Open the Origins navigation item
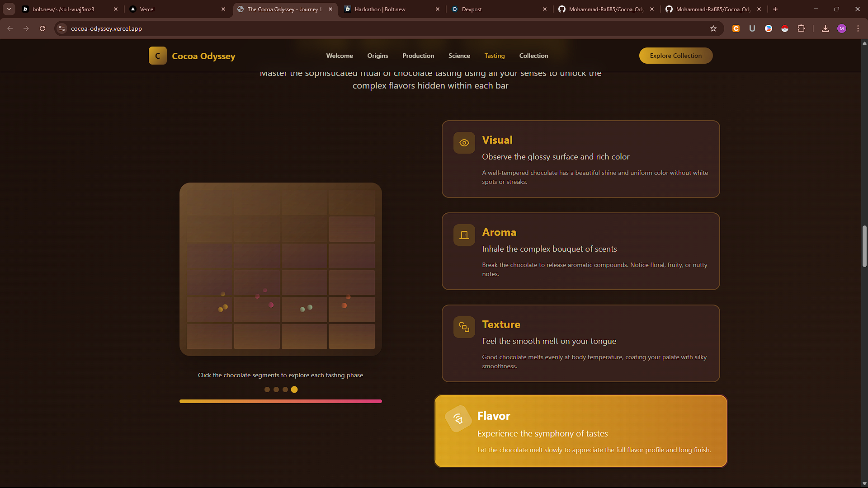This screenshot has width=868, height=488. click(x=377, y=56)
